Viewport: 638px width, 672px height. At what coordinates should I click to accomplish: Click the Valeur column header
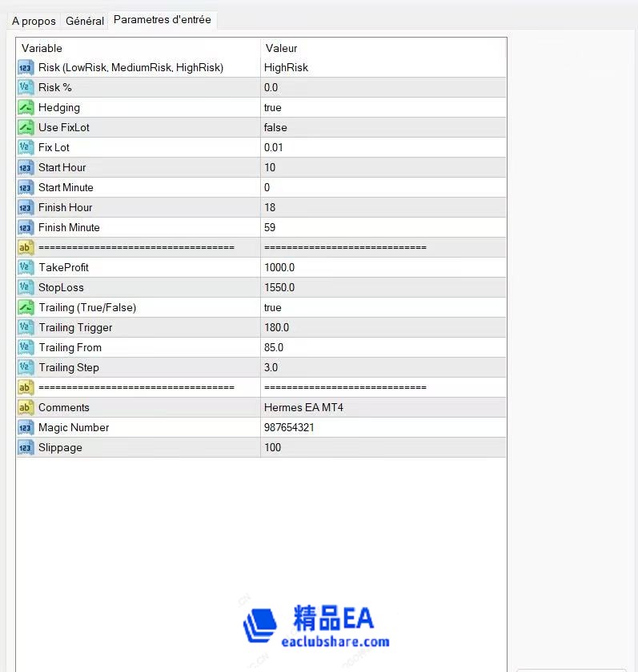pyautogui.click(x=383, y=48)
